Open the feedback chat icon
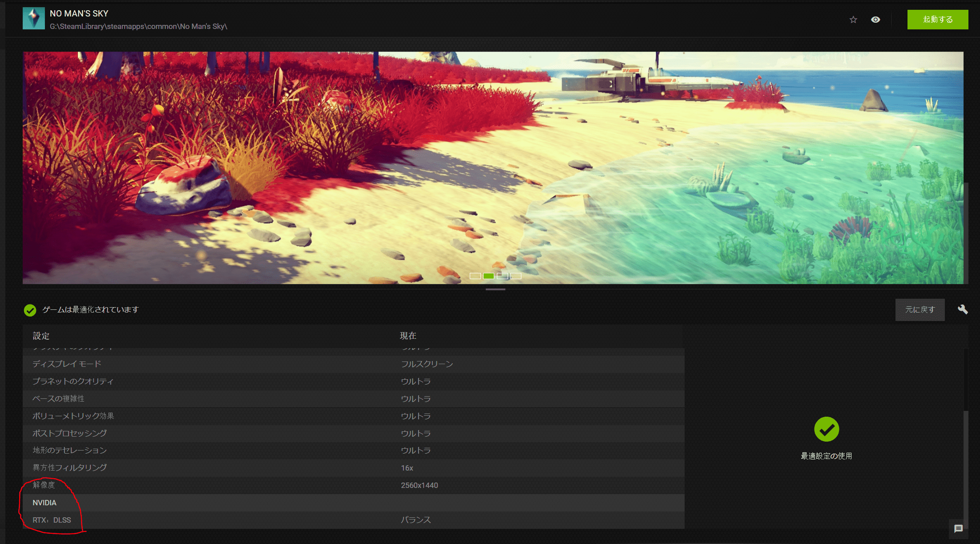 (x=958, y=528)
